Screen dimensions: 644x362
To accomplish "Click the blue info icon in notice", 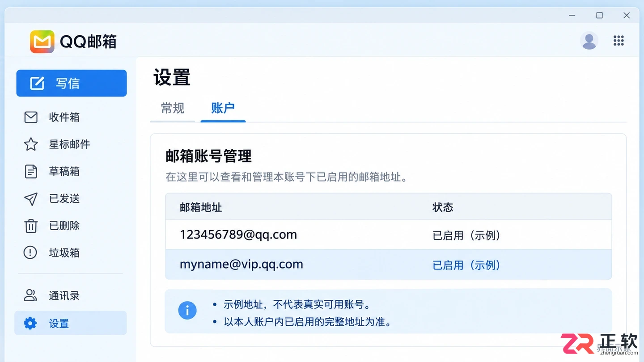I will click(187, 310).
